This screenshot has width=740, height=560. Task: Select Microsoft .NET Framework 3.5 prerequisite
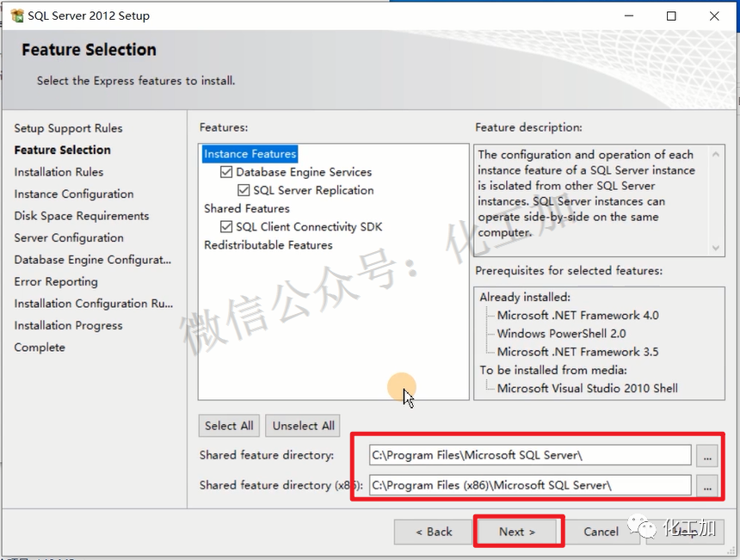pyautogui.click(x=577, y=352)
